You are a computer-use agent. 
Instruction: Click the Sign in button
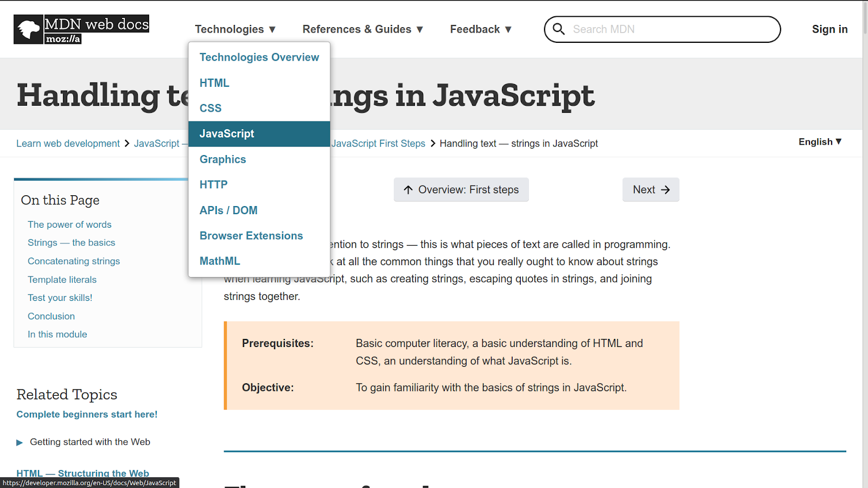(x=829, y=29)
